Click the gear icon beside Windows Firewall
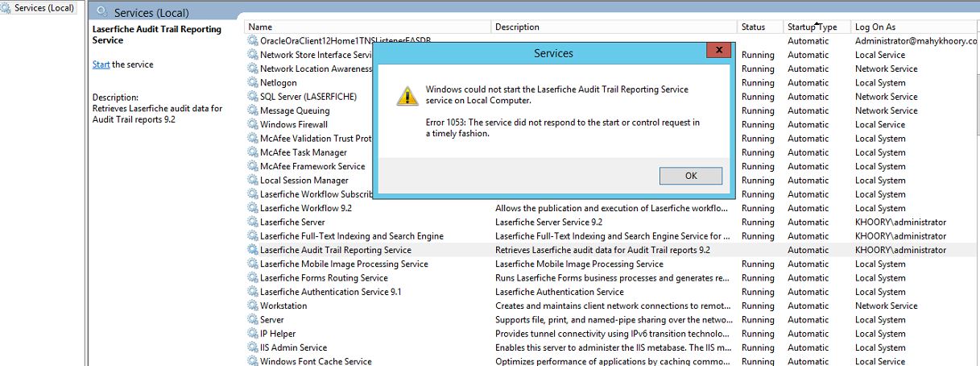The height and width of the screenshot is (366, 980). [x=253, y=124]
